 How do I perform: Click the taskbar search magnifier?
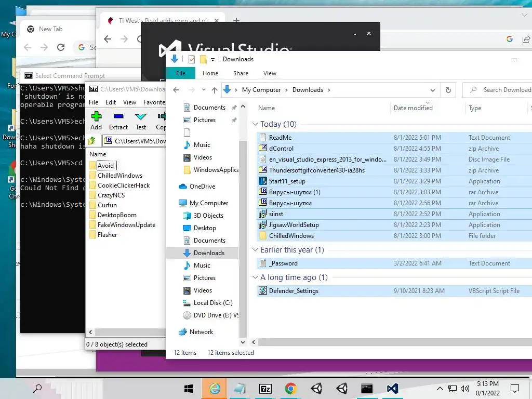tap(37, 388)
